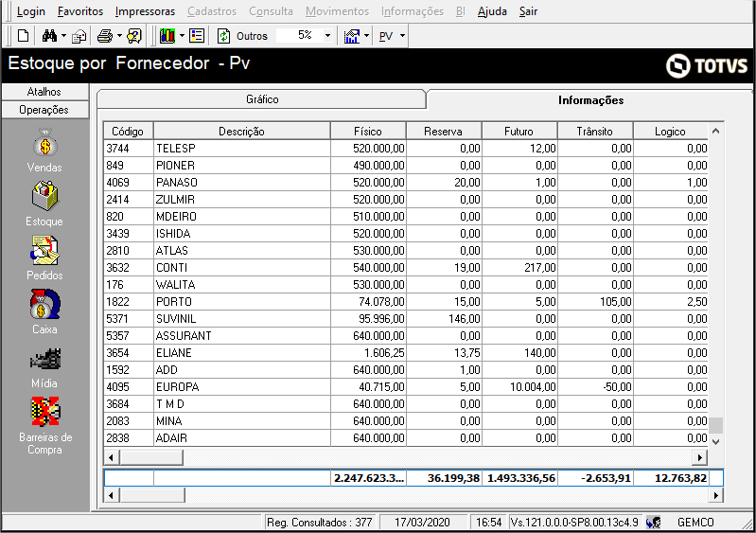The height and width of the screenshot is (533, 756).
Task: Expand the printer options dropdown arrow
Action: pyautogui.click(x=119, y=36)
